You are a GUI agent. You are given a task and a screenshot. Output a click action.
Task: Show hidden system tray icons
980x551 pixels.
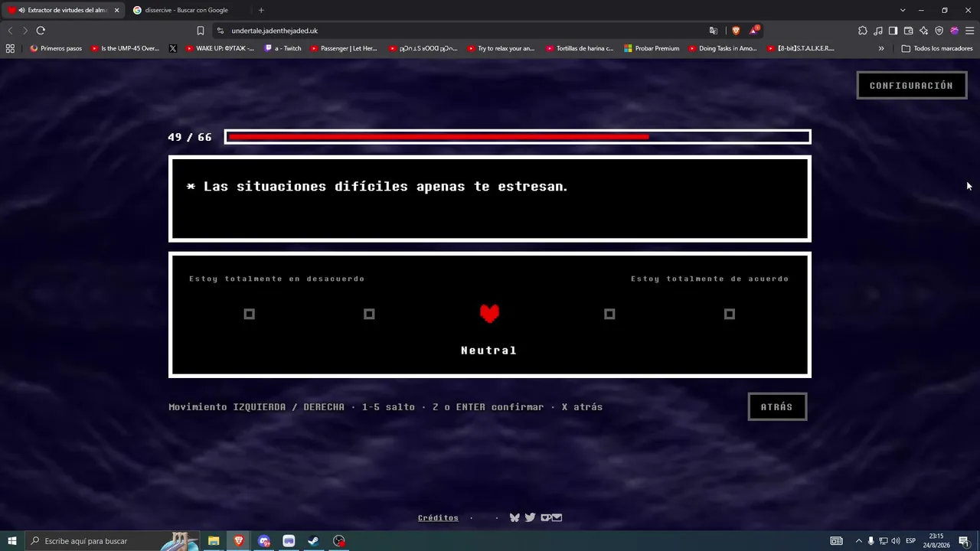tap(858, 541)
